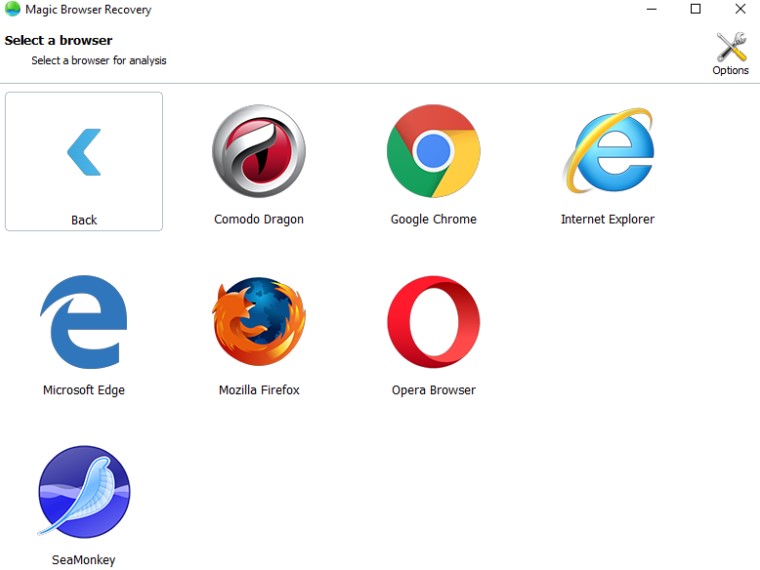This screenshot has width=760, height=570.
Task: Go back using the Back arrow tile
Action: (x=84, y=161)
